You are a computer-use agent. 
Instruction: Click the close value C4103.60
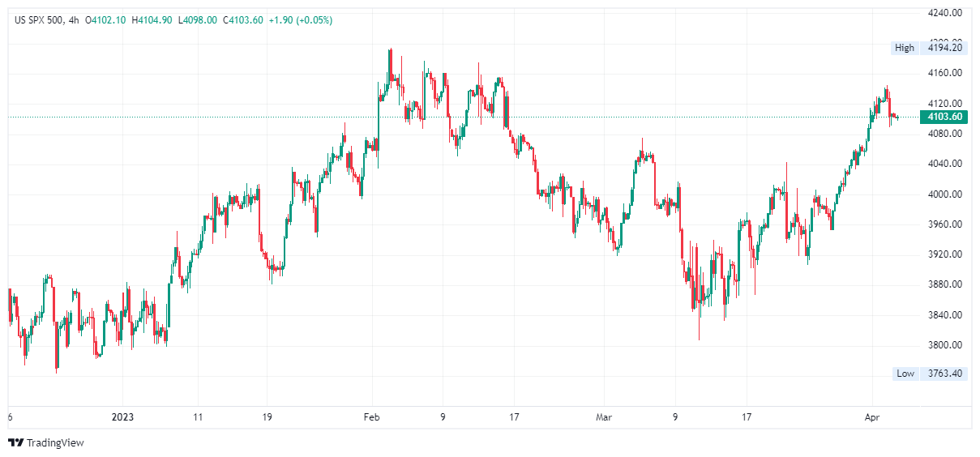[x=242, y=20]
